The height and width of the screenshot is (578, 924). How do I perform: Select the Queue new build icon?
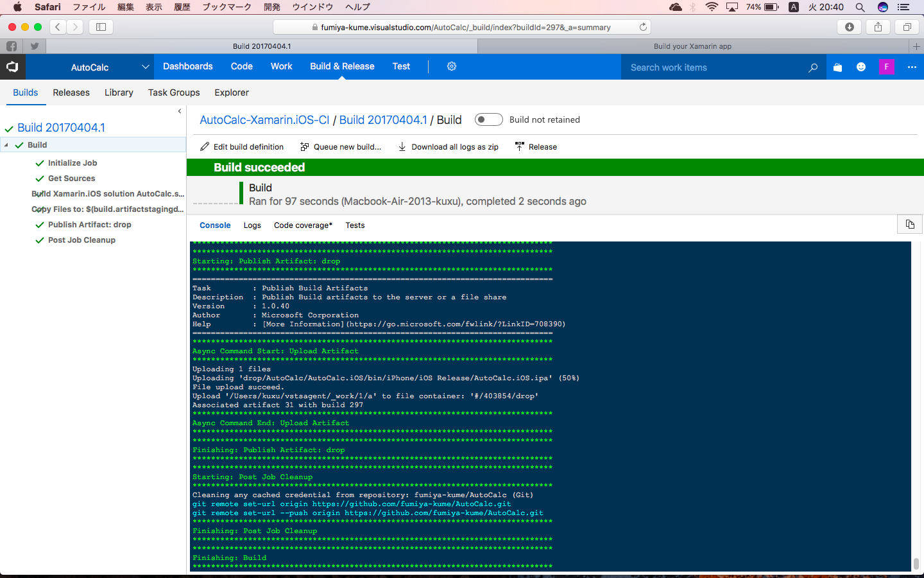coord(304,146)
